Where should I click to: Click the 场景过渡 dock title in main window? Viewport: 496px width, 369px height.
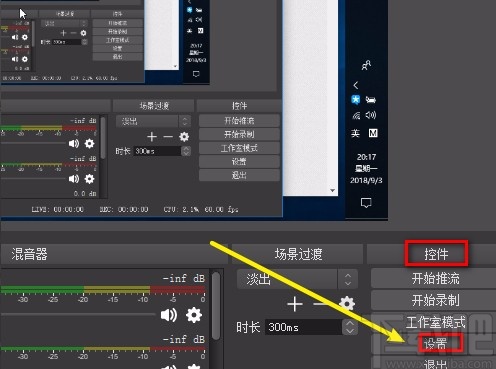(x=298, y=254)
